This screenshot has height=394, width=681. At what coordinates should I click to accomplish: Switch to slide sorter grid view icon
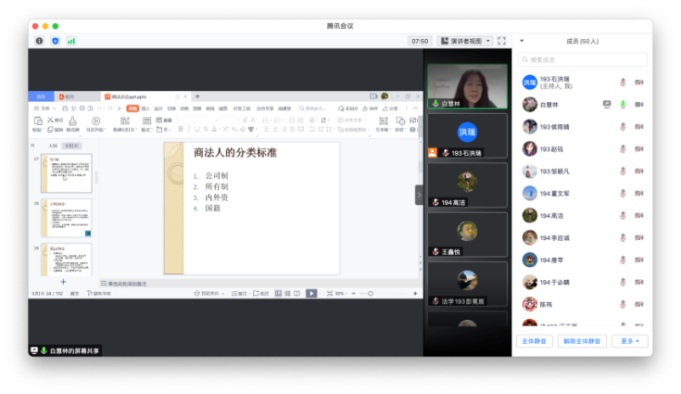tap(288, 294)
